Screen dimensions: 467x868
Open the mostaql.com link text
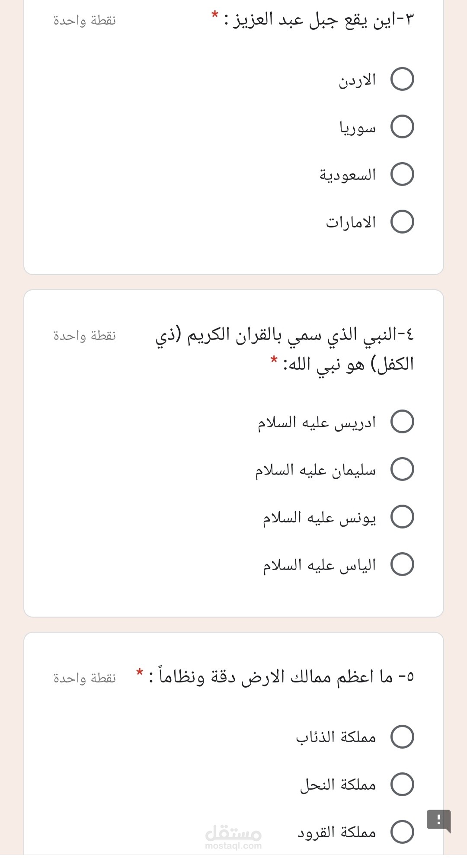(x=233, y=846)
